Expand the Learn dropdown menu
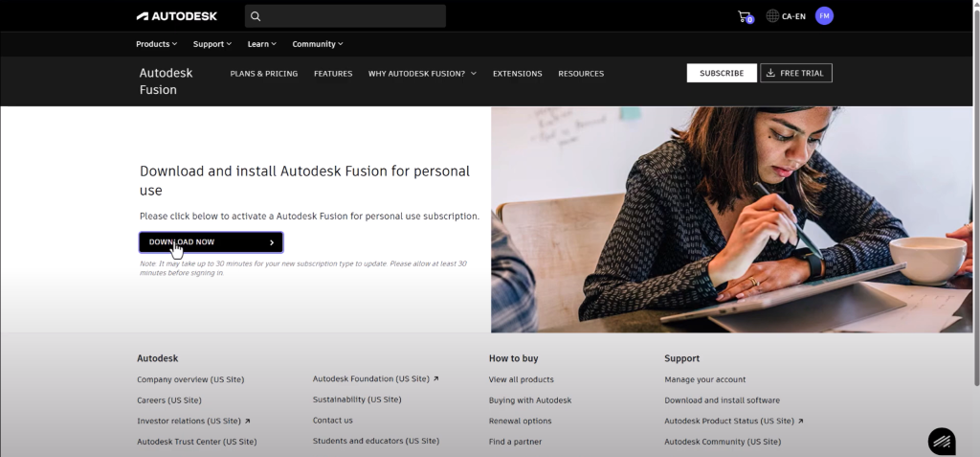The image size is (980, 457). tap(261, 44)
